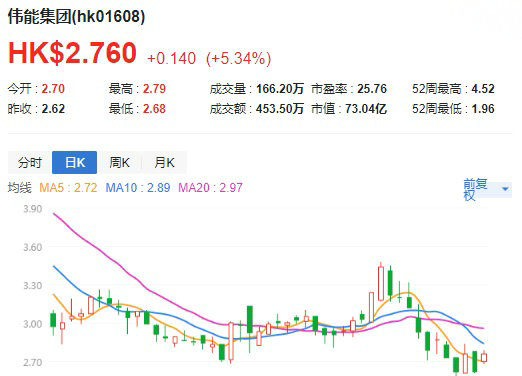The image size is (522, 376).
Task: Click the tallest red candlestick at the chart peak
Action: pos(381,283)
